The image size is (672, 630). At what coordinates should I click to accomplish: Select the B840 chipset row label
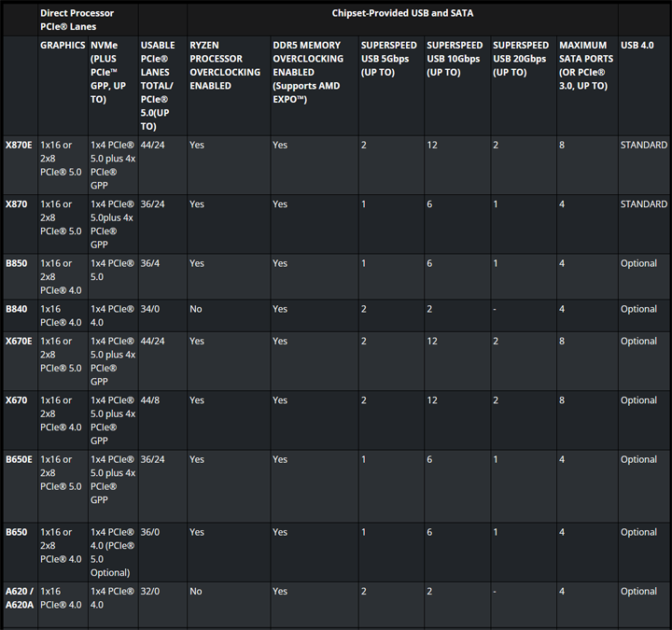click(x=17, y=309)
